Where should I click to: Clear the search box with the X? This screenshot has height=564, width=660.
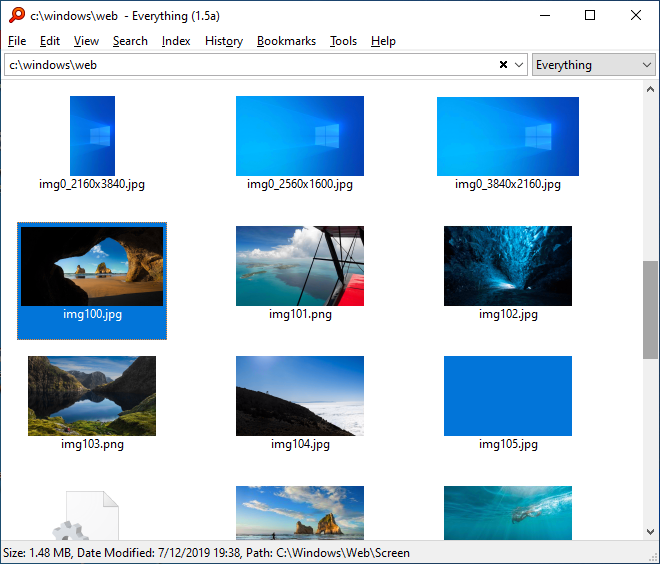[x=503, y=64]
